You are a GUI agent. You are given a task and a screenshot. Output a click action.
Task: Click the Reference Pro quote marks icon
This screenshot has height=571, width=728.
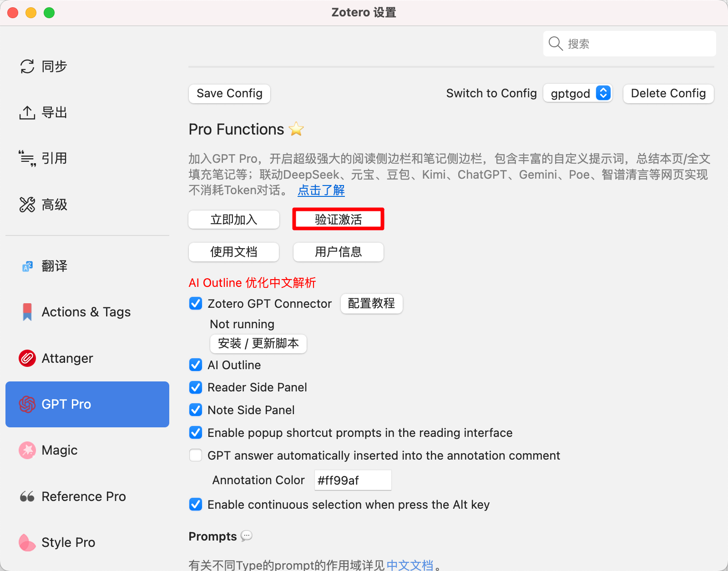pyautogui.click(x=27, y=496)
